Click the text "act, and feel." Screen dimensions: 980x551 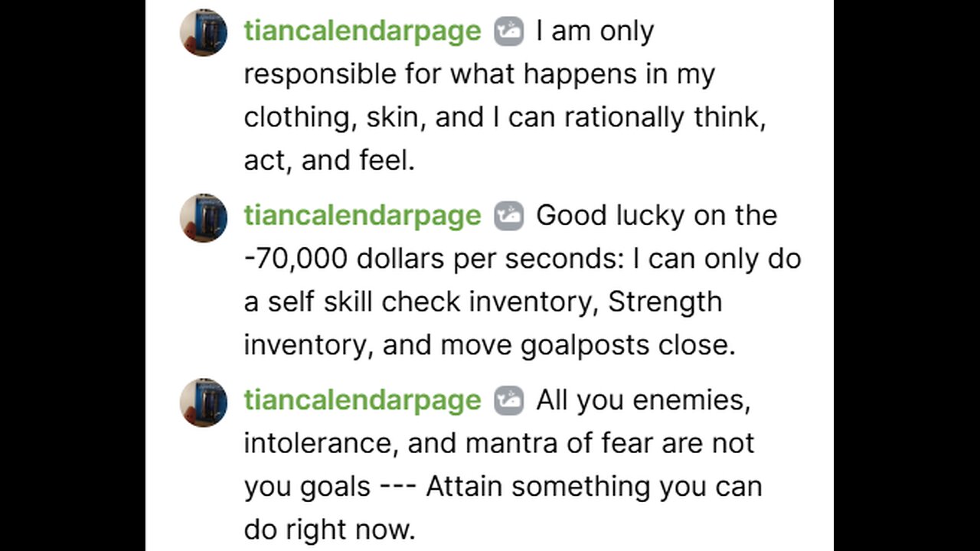329,160
